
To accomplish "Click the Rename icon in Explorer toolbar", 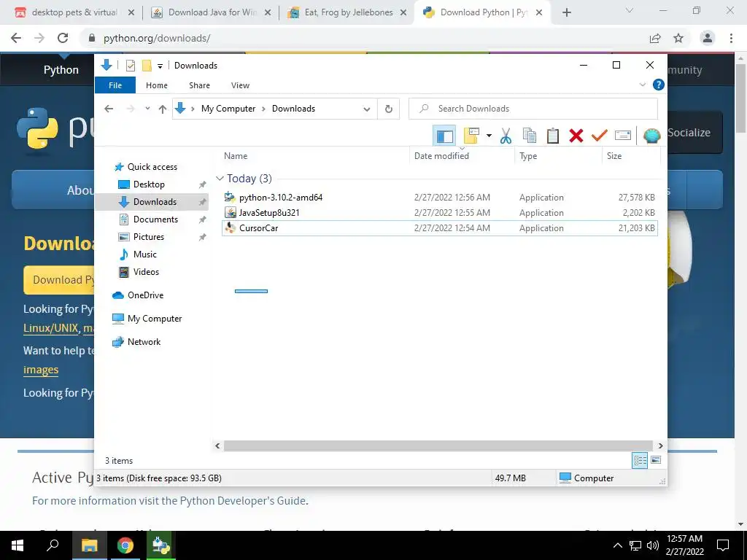I will (x=623, y=136).
